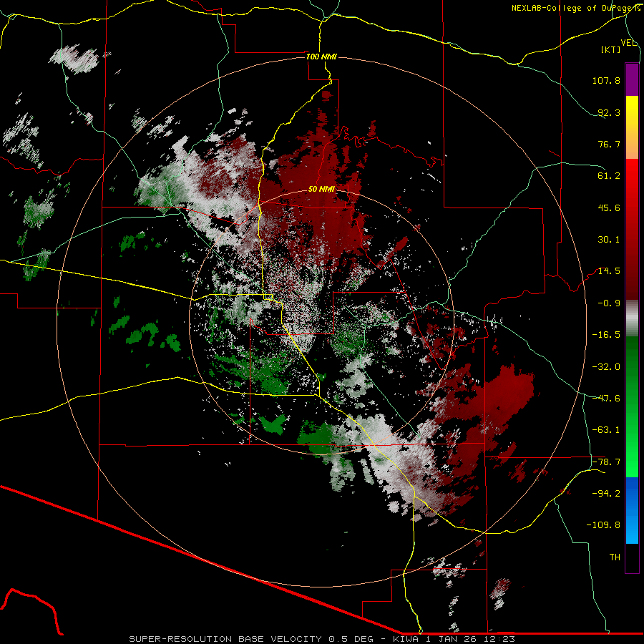Click the product title SUPER-RESOLUTION BASE VELOCITY caption
The height and width of the screenshot is (644, 644).
tap(322, 639)
